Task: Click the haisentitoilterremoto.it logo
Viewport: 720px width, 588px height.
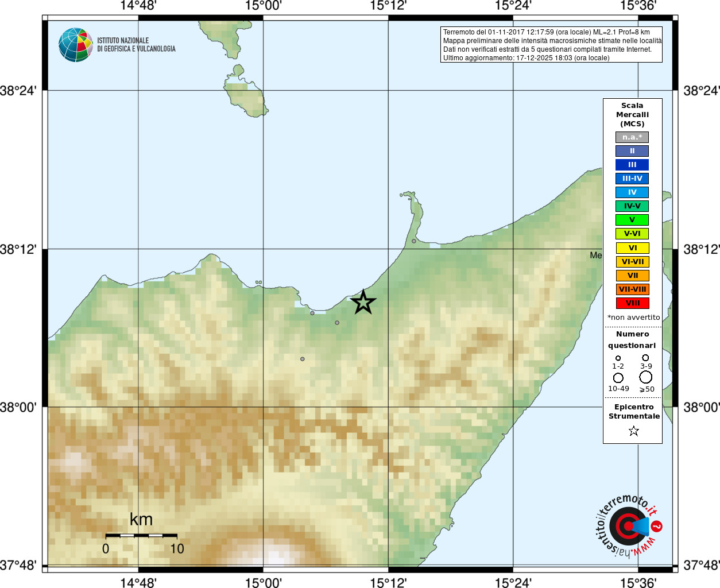Action: [629, 525]
